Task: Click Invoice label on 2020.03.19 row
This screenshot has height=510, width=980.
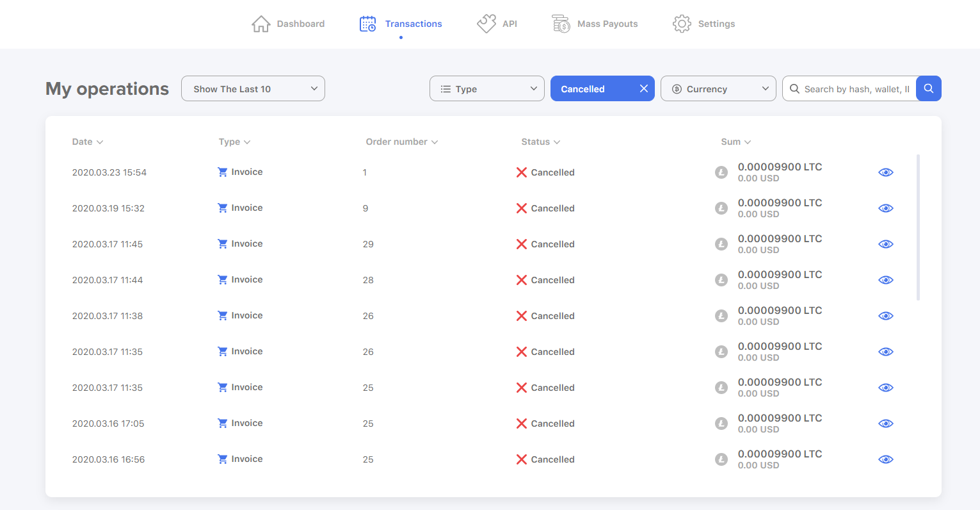Action: [247, 208]
